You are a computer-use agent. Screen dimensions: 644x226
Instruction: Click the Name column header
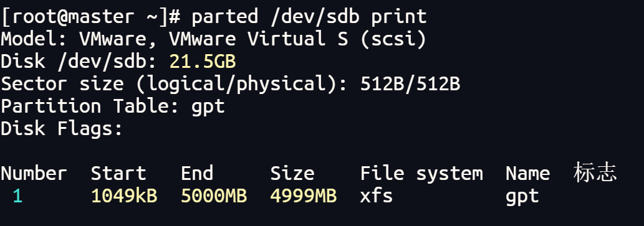(528, 173)
